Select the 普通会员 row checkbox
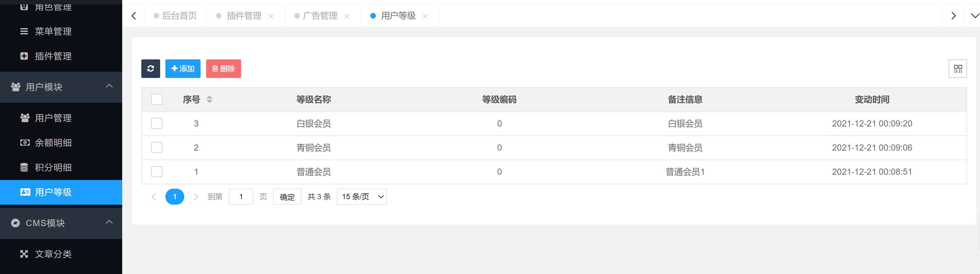980x274 pixels. pos(157,172)
